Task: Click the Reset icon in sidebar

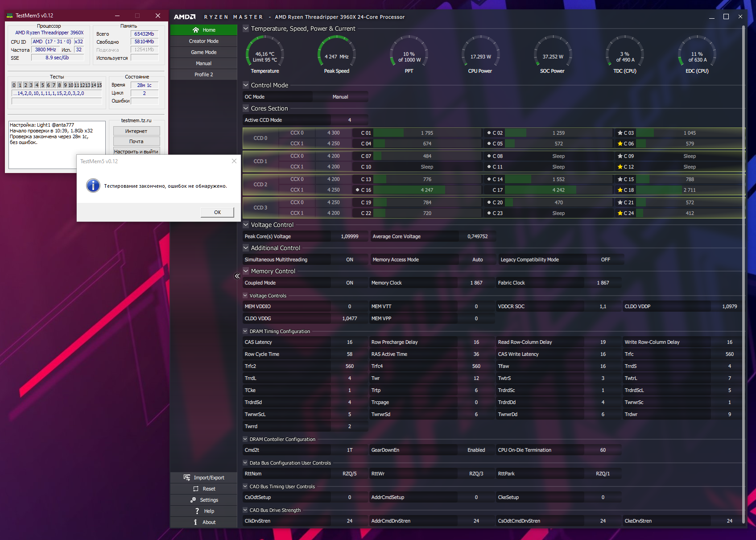Action: click(195, 489)
